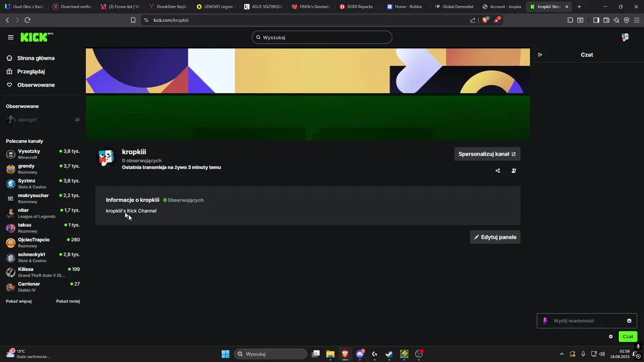Expand list with Pokaż więcej

19,301
